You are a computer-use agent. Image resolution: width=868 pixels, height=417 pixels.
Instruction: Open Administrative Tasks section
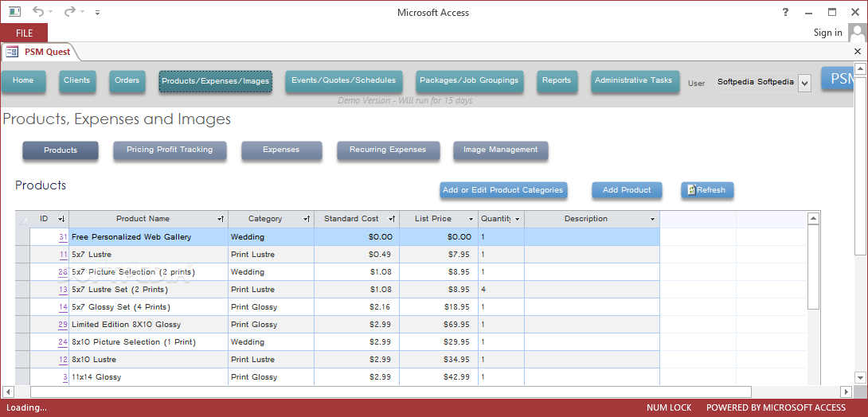[634, 80]
